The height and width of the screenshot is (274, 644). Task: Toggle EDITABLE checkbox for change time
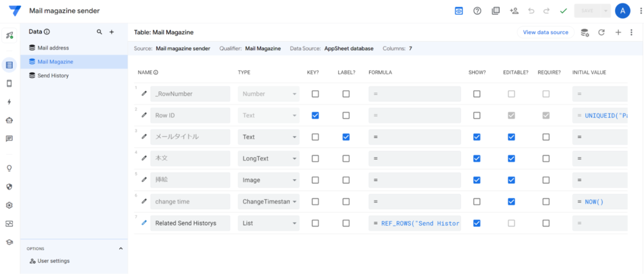(x=511, y=202)
